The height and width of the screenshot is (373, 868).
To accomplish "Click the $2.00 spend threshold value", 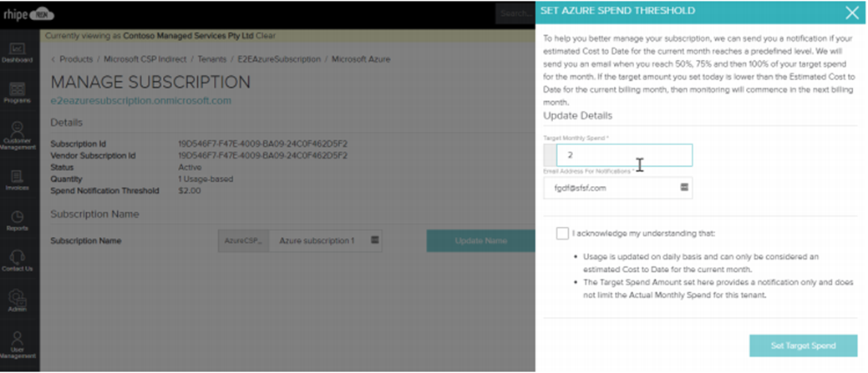I will tap(190, 190).
